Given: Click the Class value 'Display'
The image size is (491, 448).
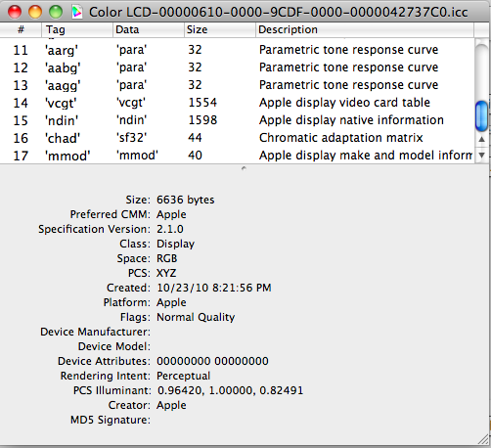Looking at the screenshot, I should click(176, 244).
